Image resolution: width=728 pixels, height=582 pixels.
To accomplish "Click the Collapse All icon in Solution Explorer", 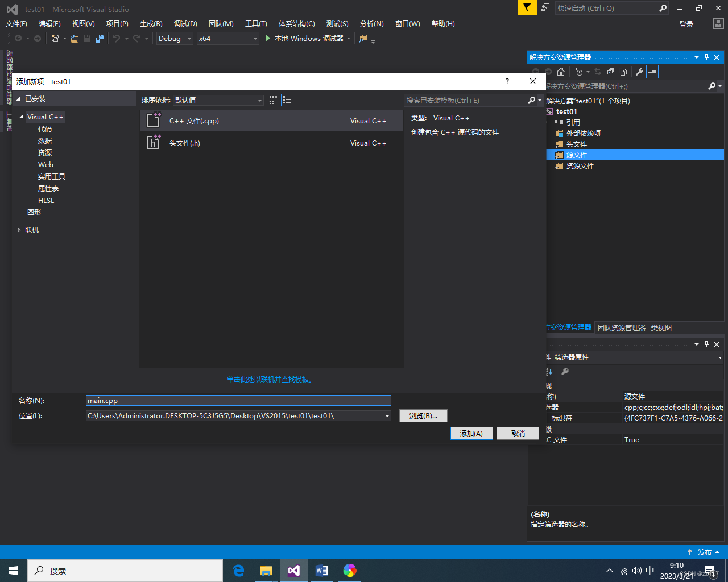I will [610, 72].
